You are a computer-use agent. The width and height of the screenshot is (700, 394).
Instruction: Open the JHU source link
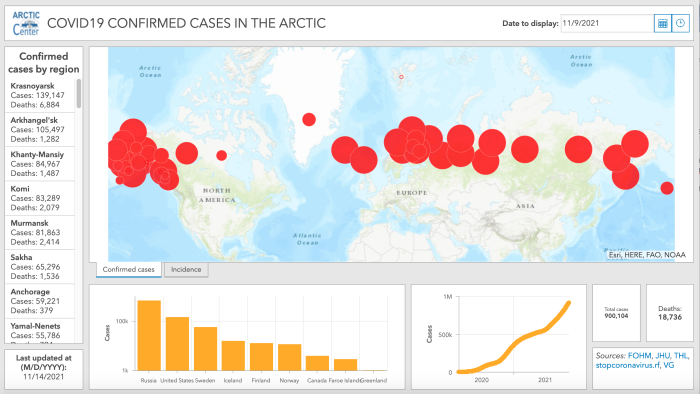click(662, 356)
